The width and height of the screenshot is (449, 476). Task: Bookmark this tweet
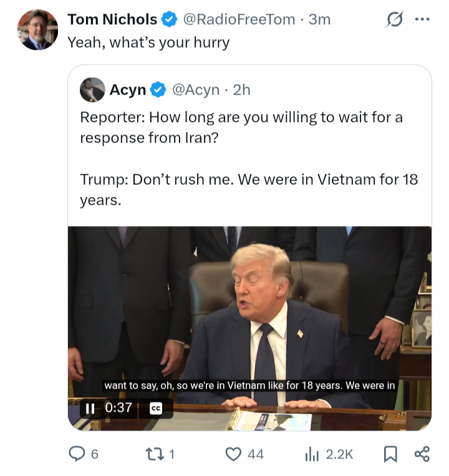point(390,454)
